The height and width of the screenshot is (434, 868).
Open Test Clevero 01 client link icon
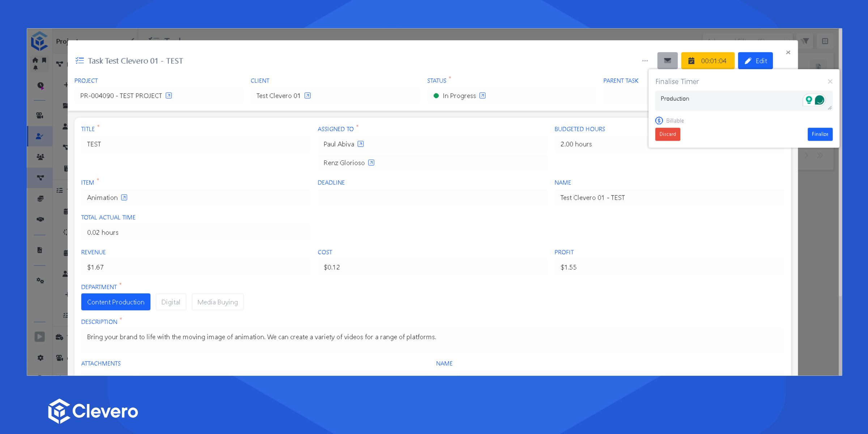click(x=307, y=95)
